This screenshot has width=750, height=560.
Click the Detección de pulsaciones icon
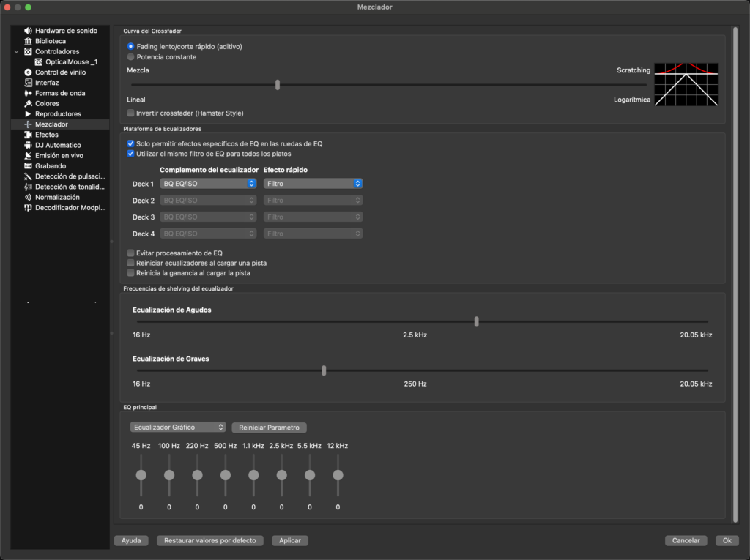click(29, 176)
